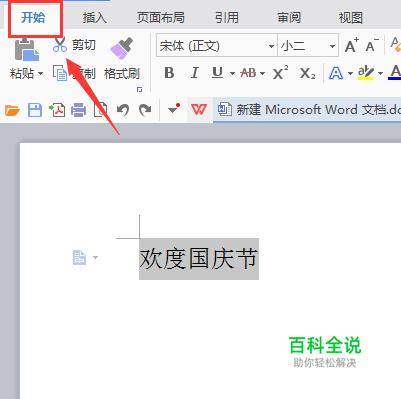Toggle bold formatting
The height and width of the screenshot is (399, 401).
point(169,73)
